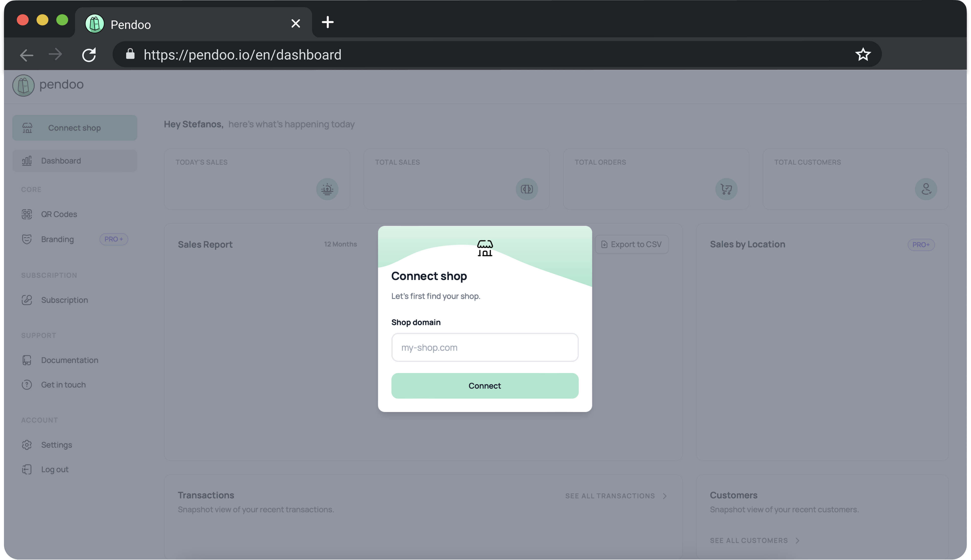Screen dimensions: 971x560
Task: Reload the page in the browser
Action: point(89,55)
